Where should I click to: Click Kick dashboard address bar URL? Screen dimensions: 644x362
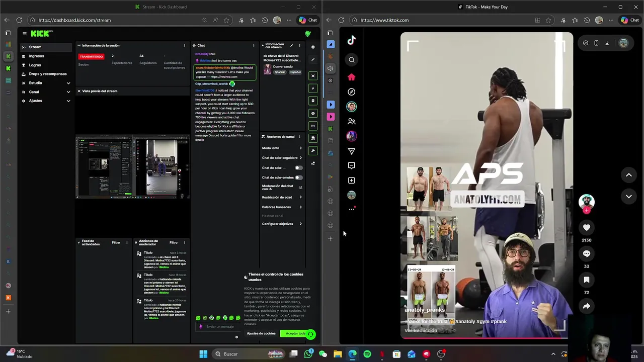[x=74, y=20]
